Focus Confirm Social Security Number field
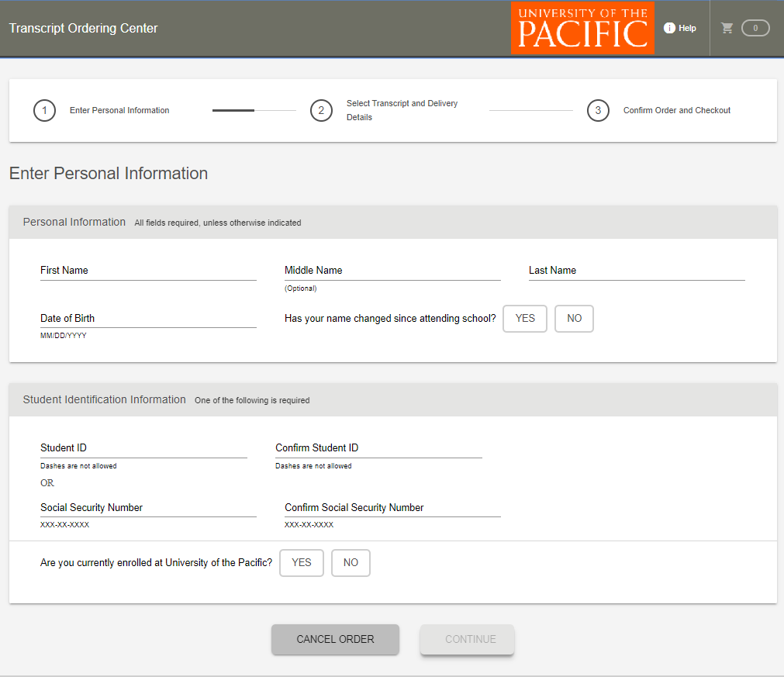Screen dimensions: 784x677 coord(392,507)
